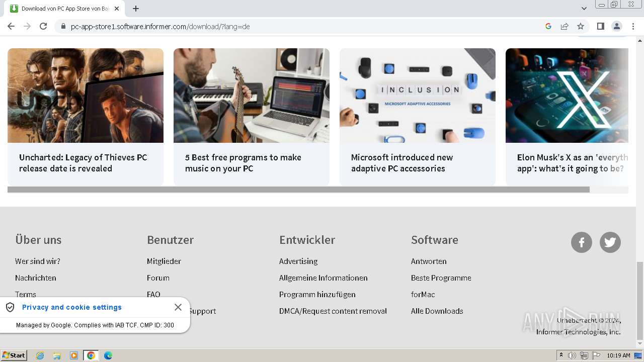
Task: Open the volume control tray icon
Action: click(x=572, y=355)
